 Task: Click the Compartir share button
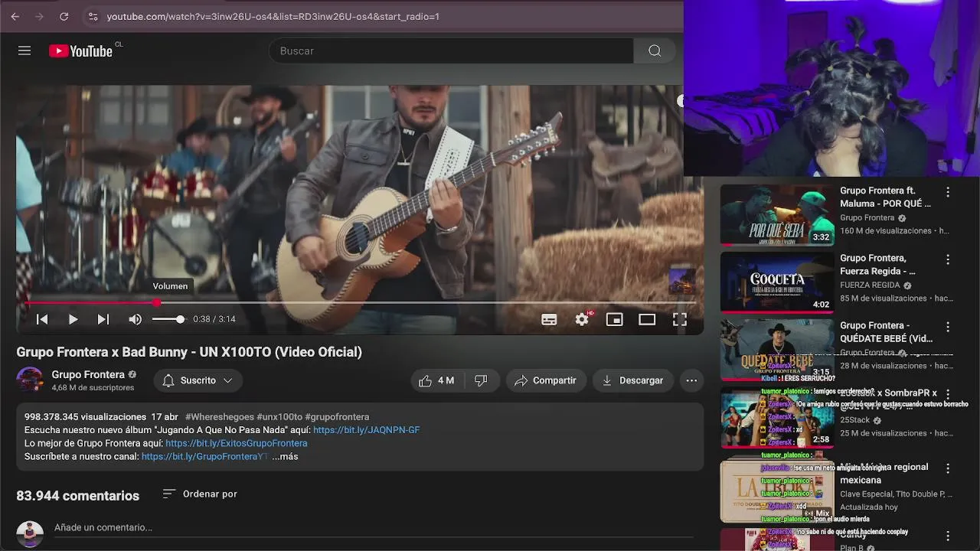(x=546, y=380)
